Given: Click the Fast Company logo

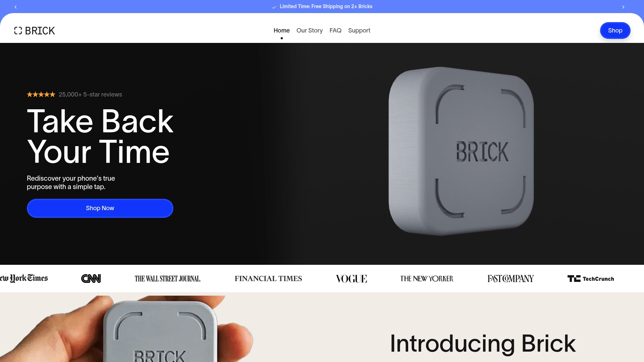Looking at the screenshot, I should 511,279.
